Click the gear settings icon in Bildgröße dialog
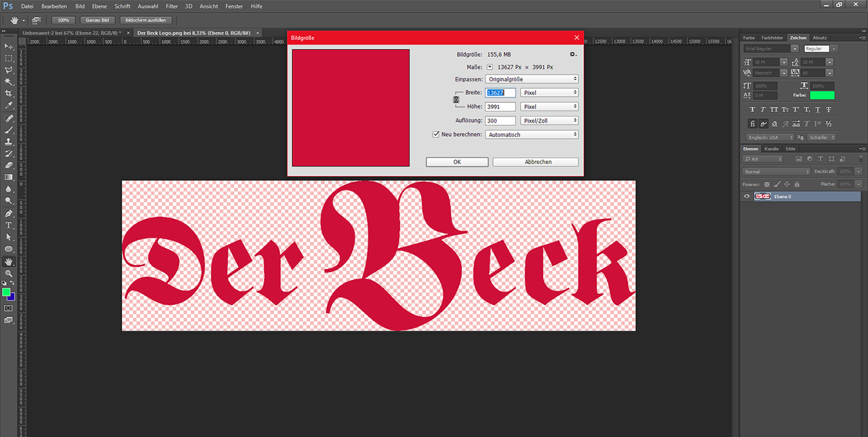The height and width of the screenshot is (437, 868). (x=572, y=54)
